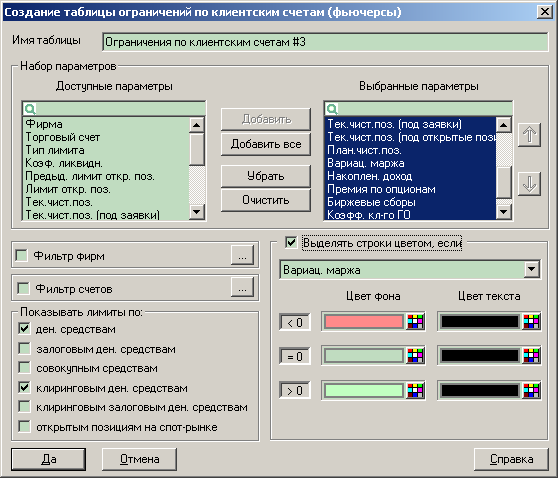This screenshot has height=478, width=558.
Task: Open palette for background color when = 0
Action: pyautogui.click(x=415, y=356)
